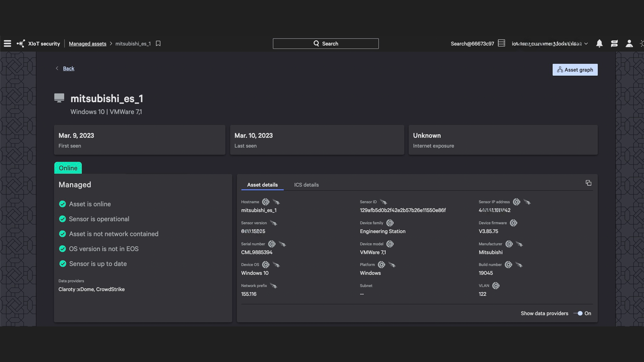Open the Asset graph button
644x362 pixels.
tap(575, 70)
